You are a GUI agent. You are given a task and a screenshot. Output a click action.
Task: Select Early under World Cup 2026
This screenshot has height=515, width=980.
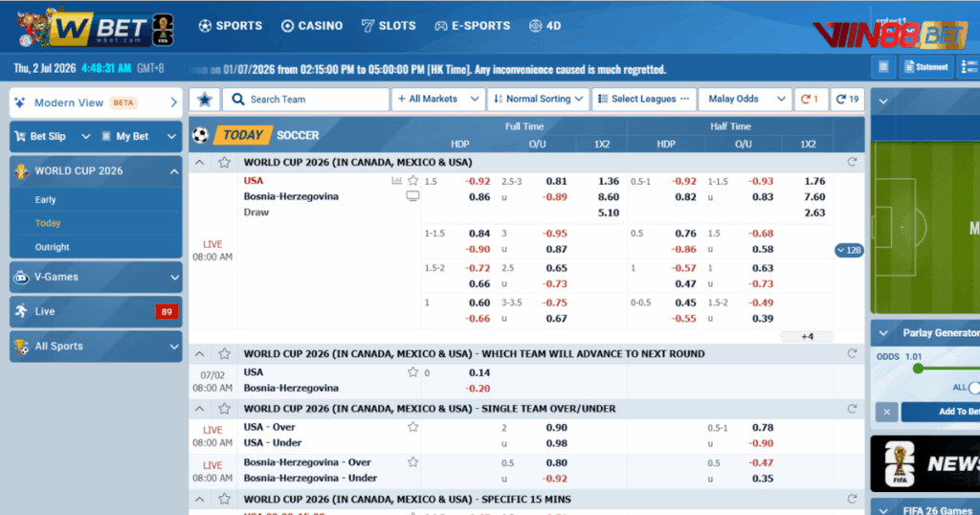46,200
